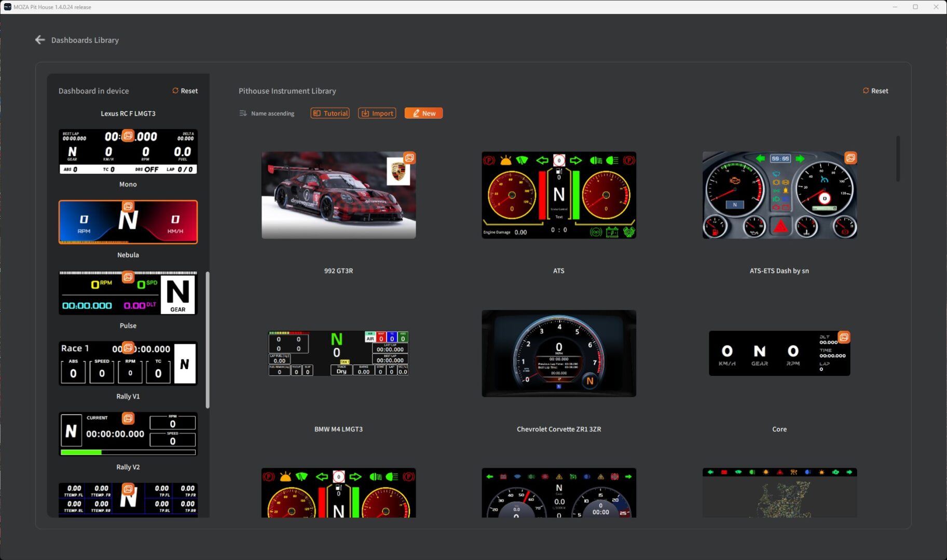Click the "ATS" name label
Screen dimensions: 947x560
click(559, 271)
